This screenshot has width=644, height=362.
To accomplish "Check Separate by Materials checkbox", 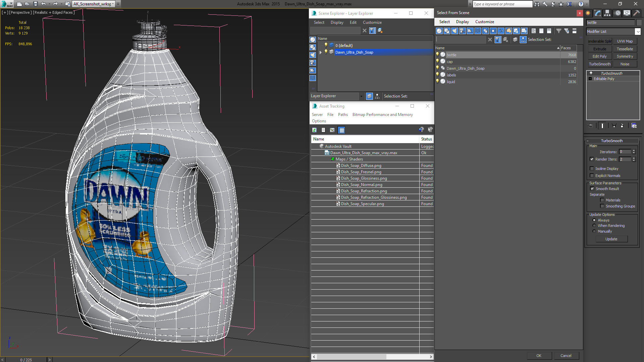I will 602,200.
